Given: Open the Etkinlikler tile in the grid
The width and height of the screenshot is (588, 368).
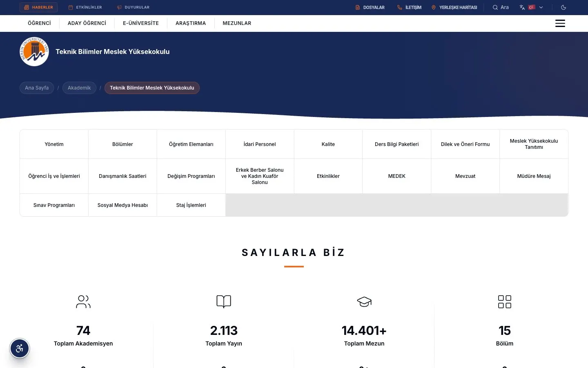Looking at the screenshot, I should 328,176.
